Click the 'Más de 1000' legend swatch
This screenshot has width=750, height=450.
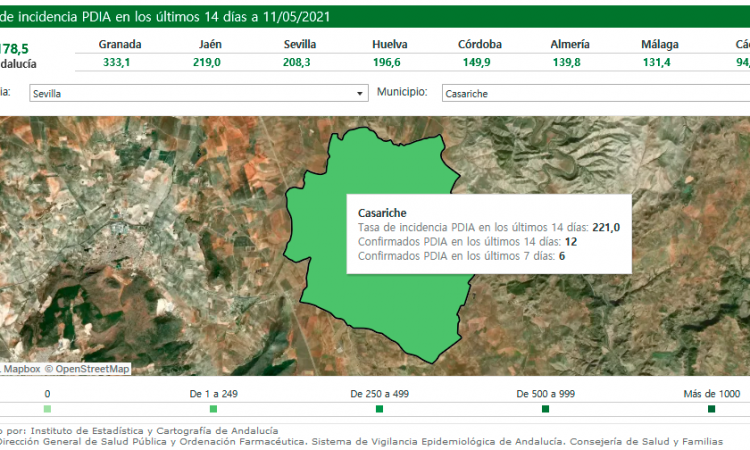coord(711,409)
